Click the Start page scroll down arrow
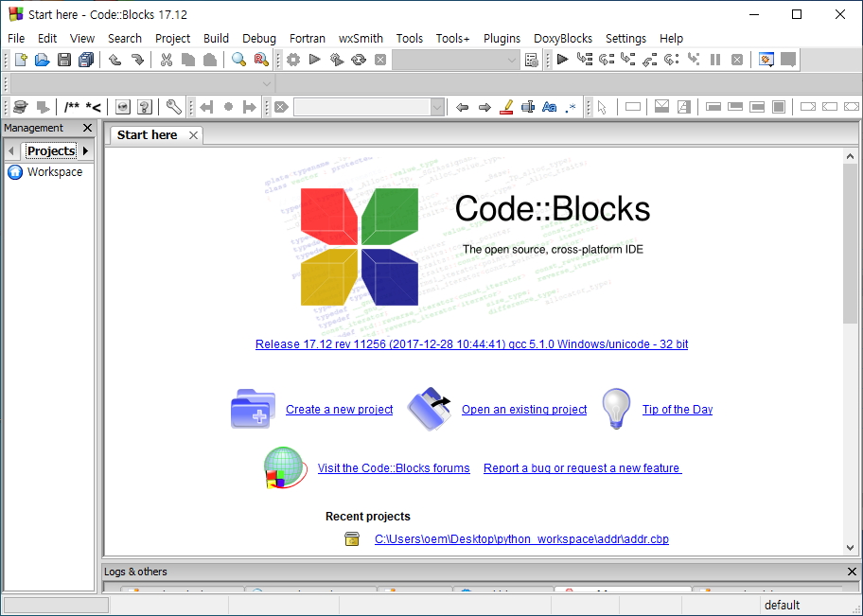This screenshot has width=863, height=616. click(x=850, y=547)
